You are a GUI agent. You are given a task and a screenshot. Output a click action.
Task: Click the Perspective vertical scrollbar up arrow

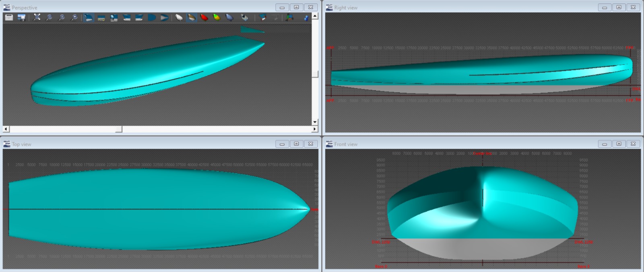pos(315,16)
